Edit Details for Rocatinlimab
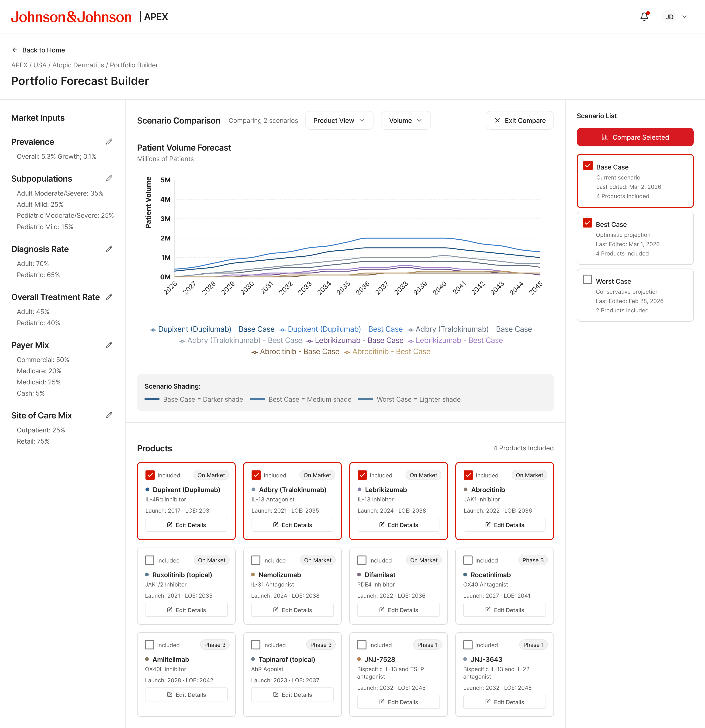Viewport: 705px width, 728px height. [505, 610]
